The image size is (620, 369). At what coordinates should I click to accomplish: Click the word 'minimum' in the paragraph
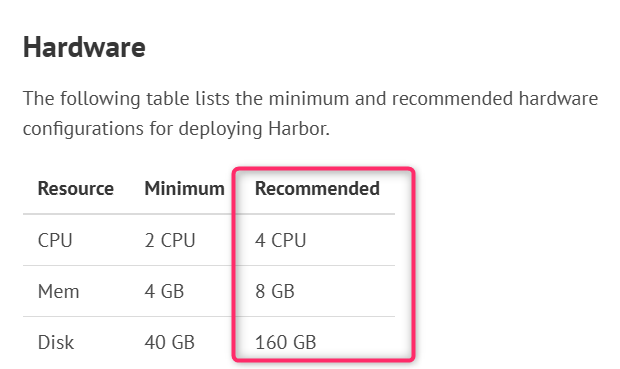pyautogui.click(x=309, y=98)
